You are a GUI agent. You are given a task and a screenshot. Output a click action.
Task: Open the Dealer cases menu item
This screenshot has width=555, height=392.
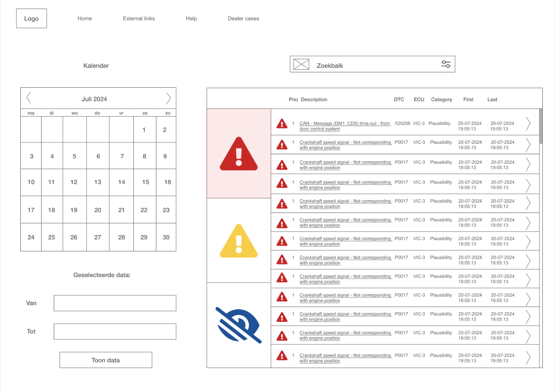tap(243, 19)
